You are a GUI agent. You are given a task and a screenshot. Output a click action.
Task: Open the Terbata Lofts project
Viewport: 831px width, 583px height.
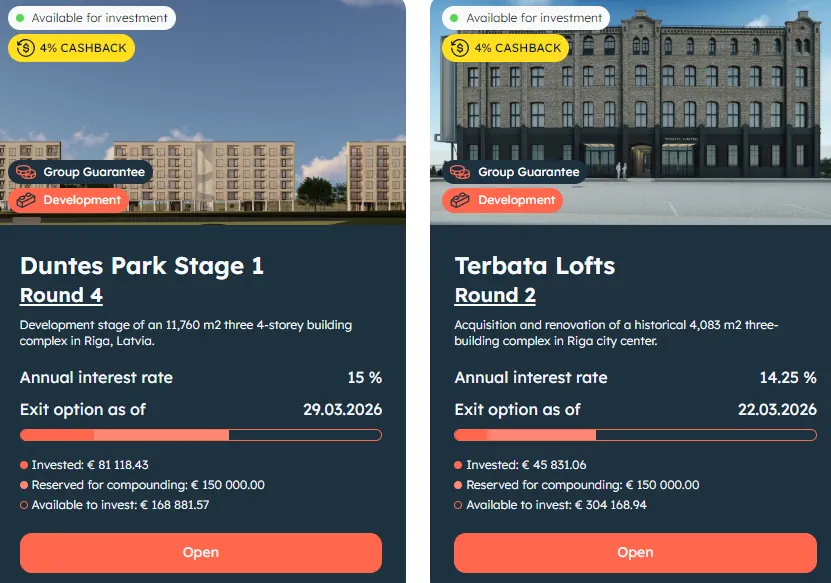click(635, 552)
